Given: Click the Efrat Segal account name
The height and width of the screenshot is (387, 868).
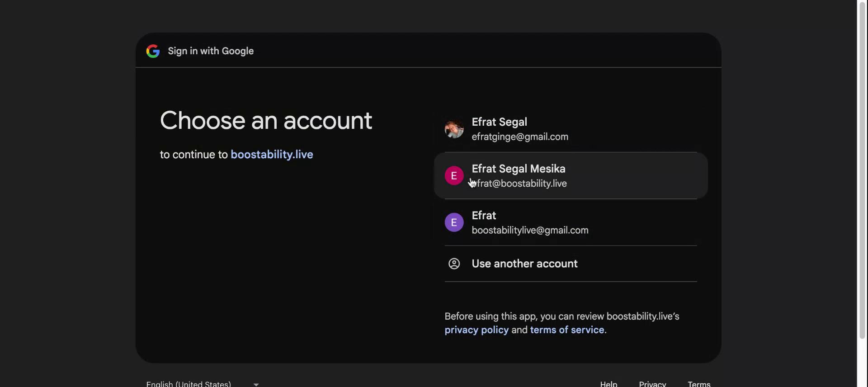Looking at the screenshot, I should (x=499, y=122).
